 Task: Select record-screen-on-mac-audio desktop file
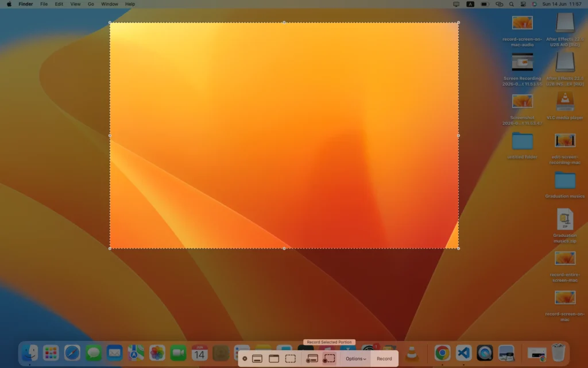[x=522, y=22]
